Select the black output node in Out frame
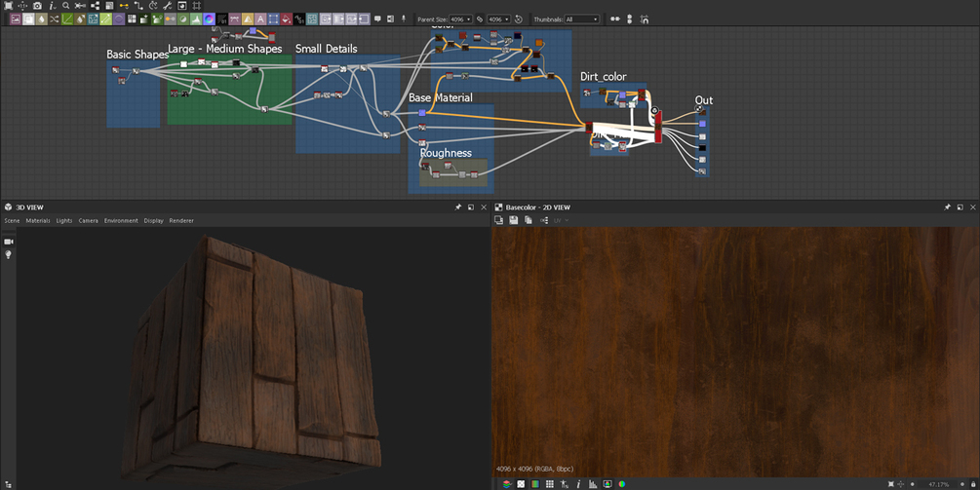 [702, 148]
